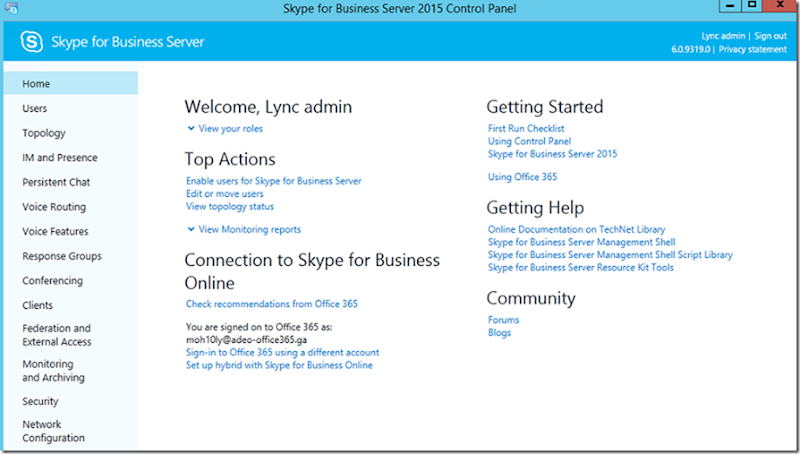Open the Users section
Viewport: 800px width, 454px height.
[x=35, y=109]
